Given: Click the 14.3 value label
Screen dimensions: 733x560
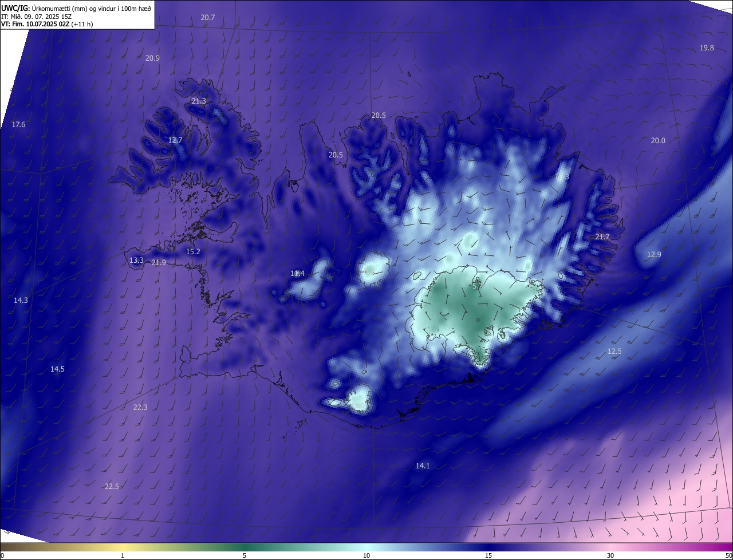Looking at the screenshot, I should pos(21,301).
